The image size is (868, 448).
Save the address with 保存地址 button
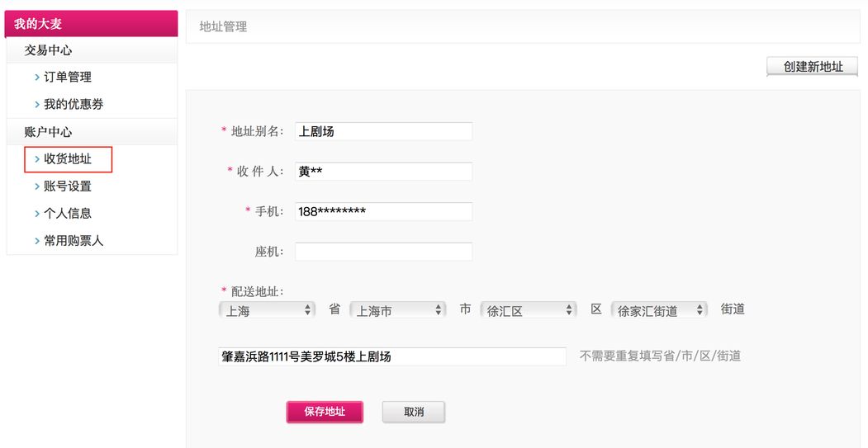pyautogui.click(x=325, y=412)
